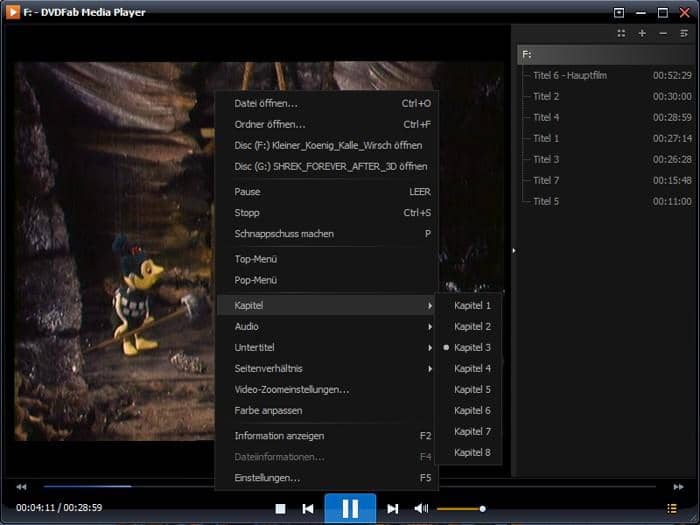Select Titel 6 - Hauptfilm in playlist
The height and width of the screenshot is (525, 700).
(x=607, y=75)
